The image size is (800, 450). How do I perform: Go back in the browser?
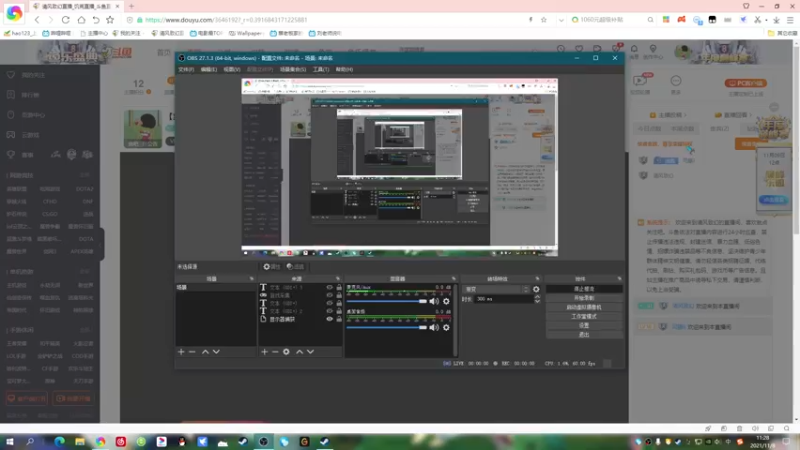[x=37, y=20]
